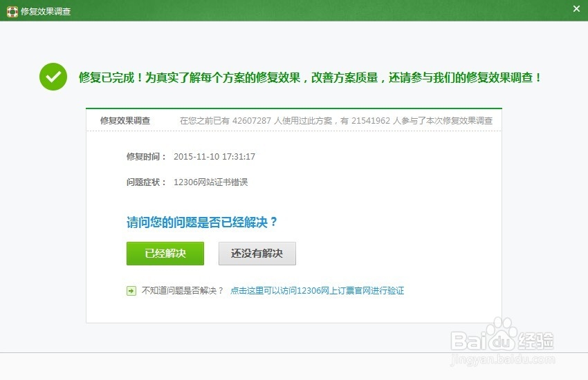Click the green arrow icon beside 不知道问题是否解决

[x=131, y=291]
